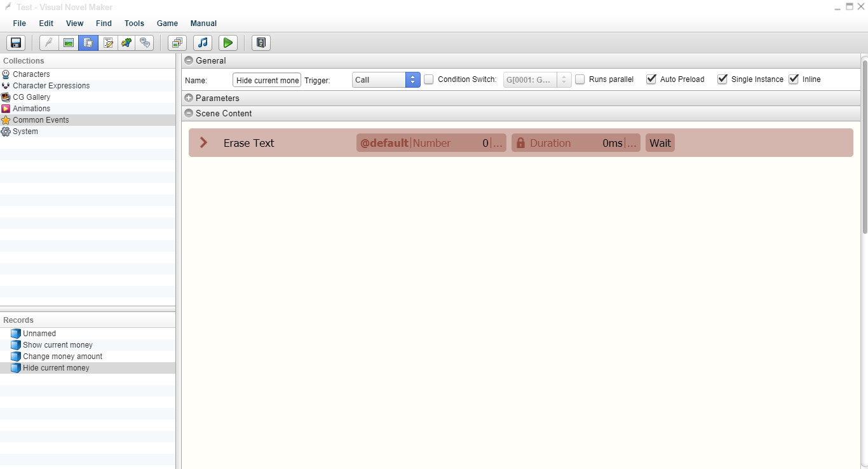
Task: Open the ellipsis after Number 0
Action: pyautogui.click(x=498, y=143)
